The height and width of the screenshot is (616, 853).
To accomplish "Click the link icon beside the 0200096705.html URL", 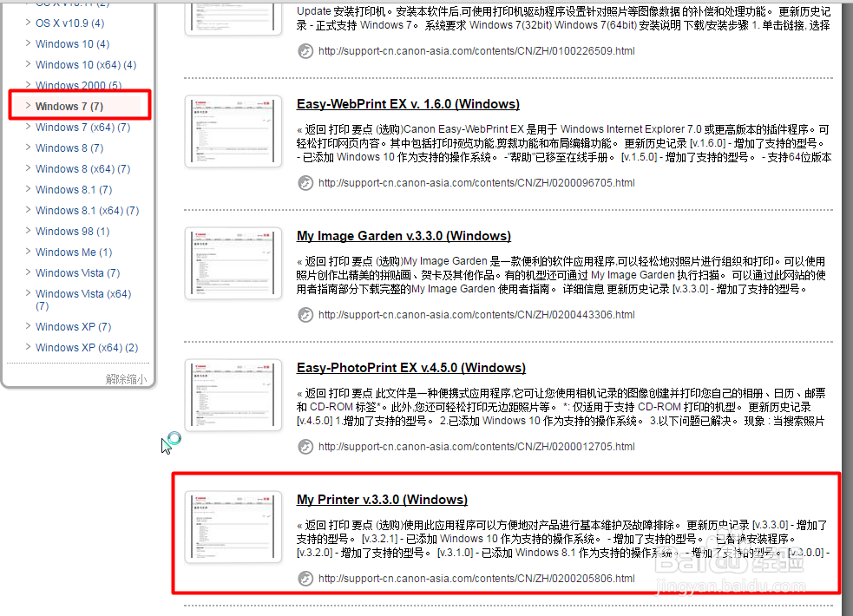I will (305, 183).
